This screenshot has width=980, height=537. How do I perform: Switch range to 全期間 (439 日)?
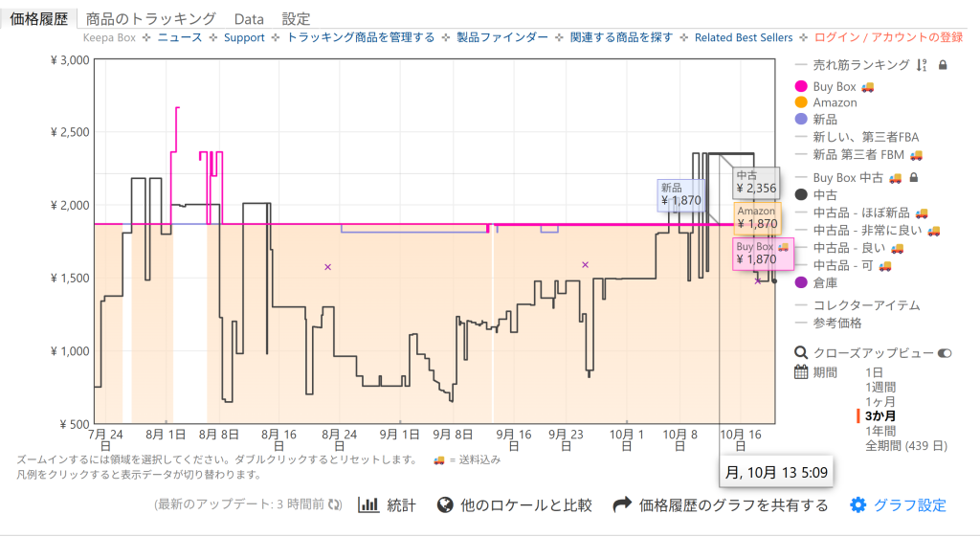tap(905, 445)
